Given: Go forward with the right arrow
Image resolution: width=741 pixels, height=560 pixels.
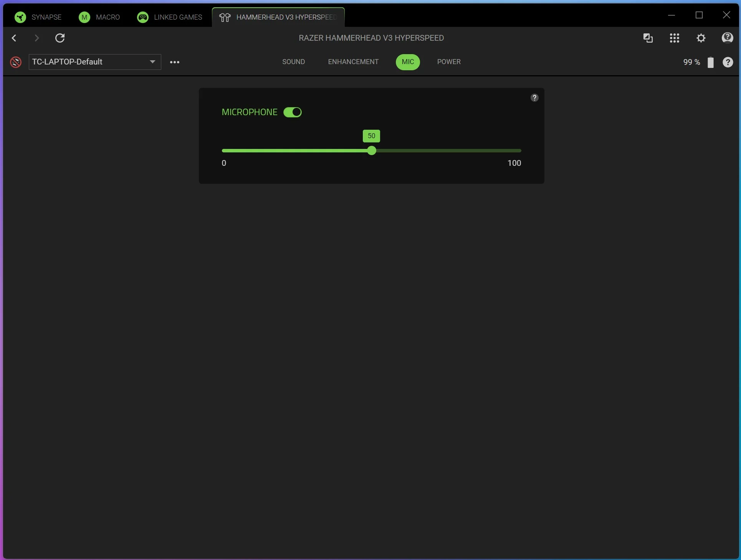Looking at the screenshot, I should point(37,38).
